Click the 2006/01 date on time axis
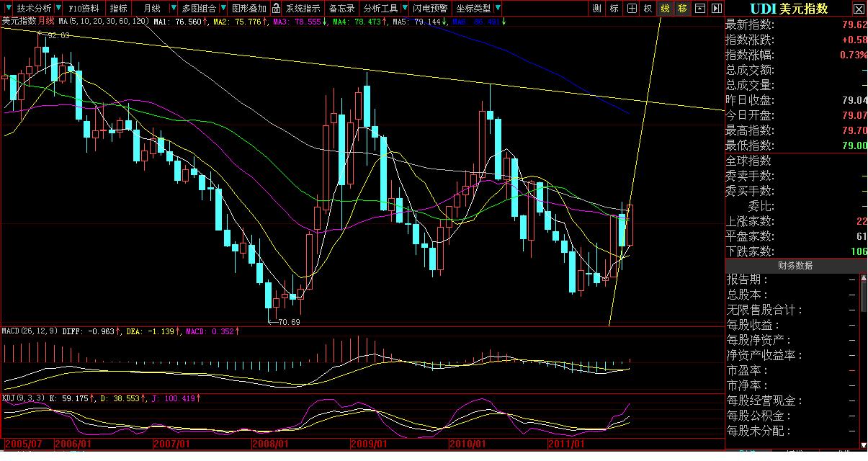868x461 pixels. point(73,444)
